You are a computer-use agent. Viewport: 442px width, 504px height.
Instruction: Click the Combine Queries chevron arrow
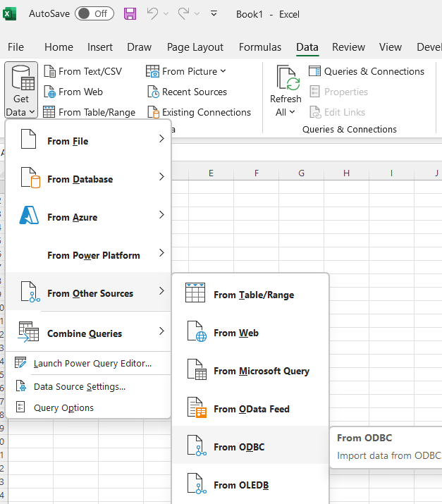pyautogui.click(x=161, y=331)
